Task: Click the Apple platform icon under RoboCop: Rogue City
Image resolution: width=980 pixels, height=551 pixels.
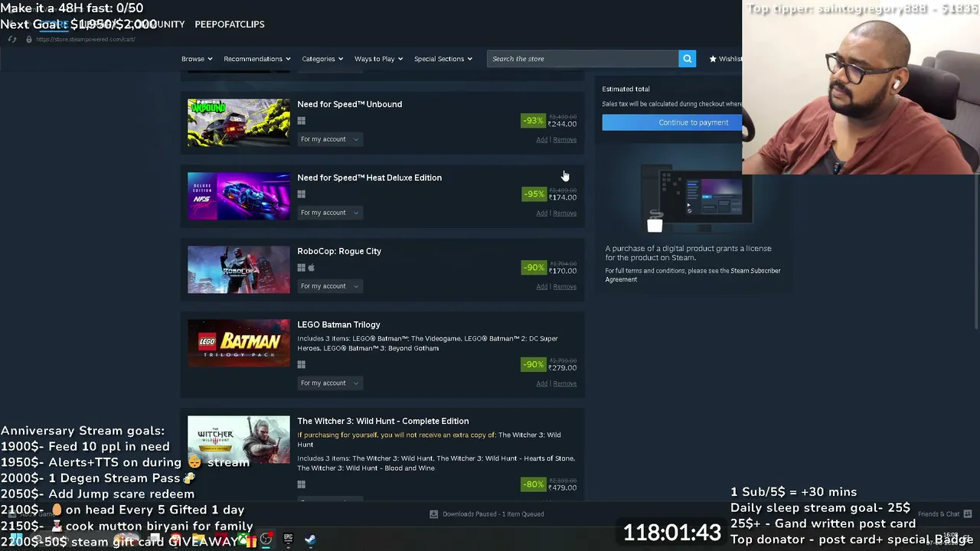Action: coord(311,268)
